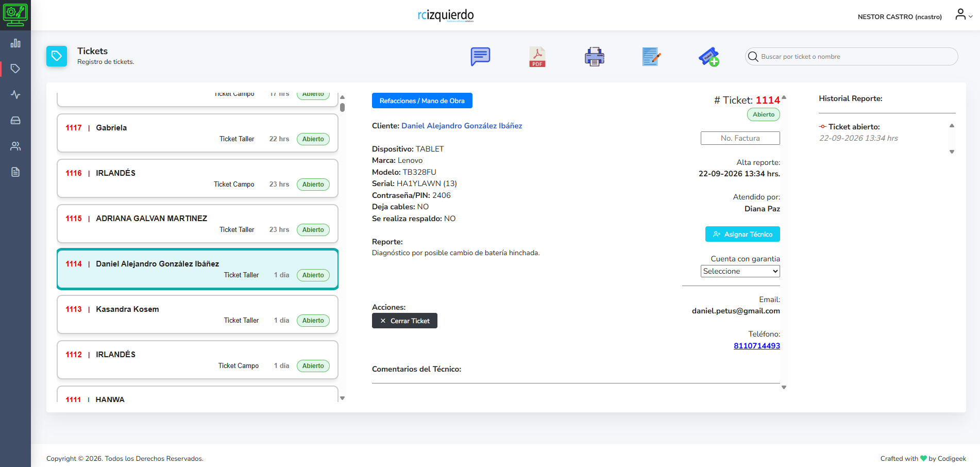Click the printer icon
The width and height of the screenshot is (980, 467).
pyautogui.click(x=595, y=57)
